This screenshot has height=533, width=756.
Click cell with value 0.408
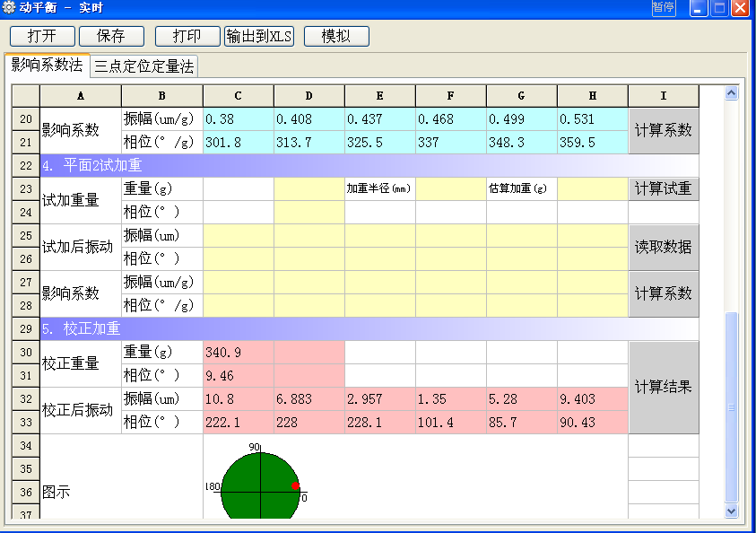(x=309, y=119)
